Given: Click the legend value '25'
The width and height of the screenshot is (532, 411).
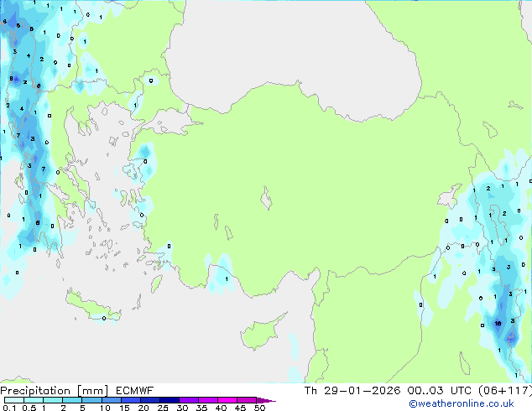Looking at the screenshot, I should click(x=163, y=408).
